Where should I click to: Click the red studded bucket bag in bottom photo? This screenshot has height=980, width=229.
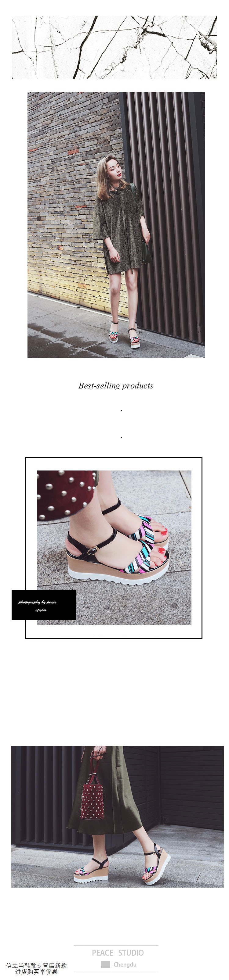tap(92, 802)
